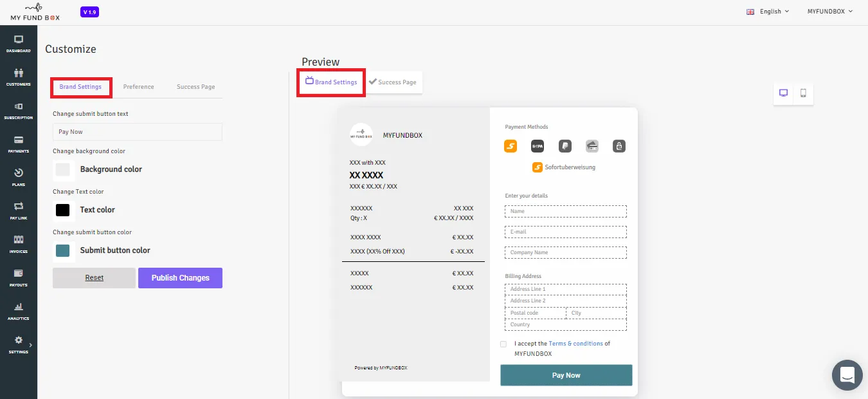
Task: Open the Settings gear in sidebar
Action: (19, 340)
